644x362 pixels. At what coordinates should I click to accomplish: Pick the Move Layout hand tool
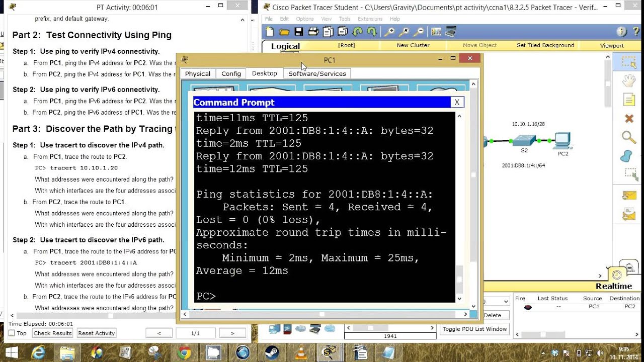629,81
